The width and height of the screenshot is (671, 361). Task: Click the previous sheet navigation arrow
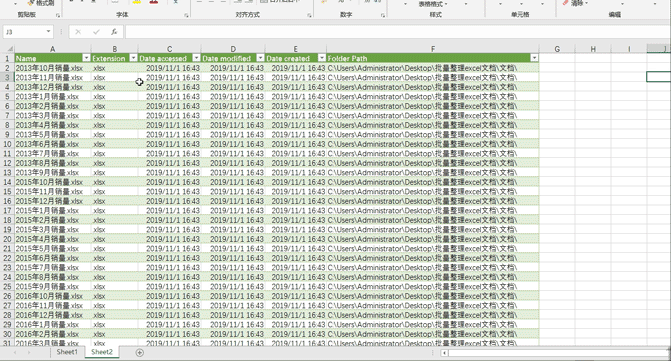point(15,352)
